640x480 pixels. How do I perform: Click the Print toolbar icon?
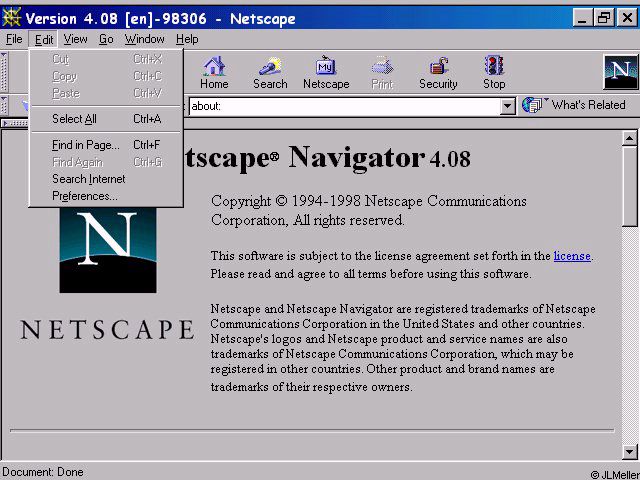click(x=382, y=73)
